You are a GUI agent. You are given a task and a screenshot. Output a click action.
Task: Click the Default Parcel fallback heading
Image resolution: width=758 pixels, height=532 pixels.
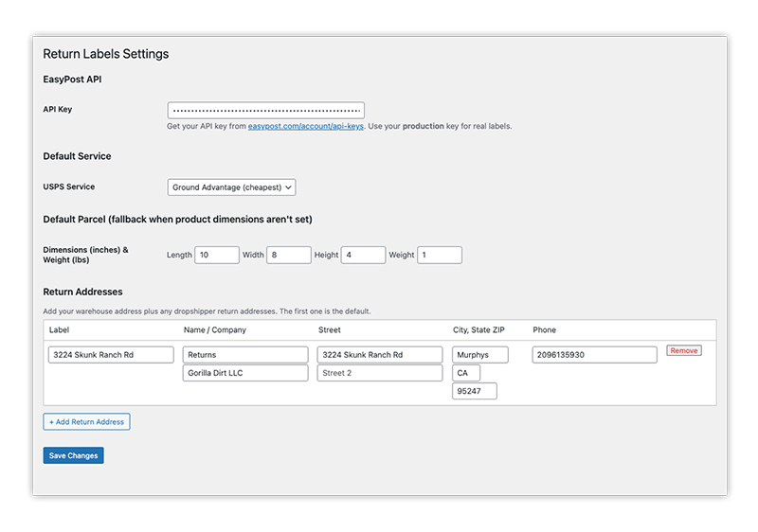(x=177, y=220)
